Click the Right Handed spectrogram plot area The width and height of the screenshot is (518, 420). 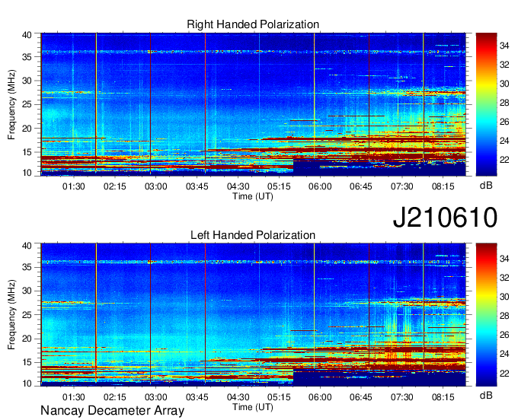[254, 104]
